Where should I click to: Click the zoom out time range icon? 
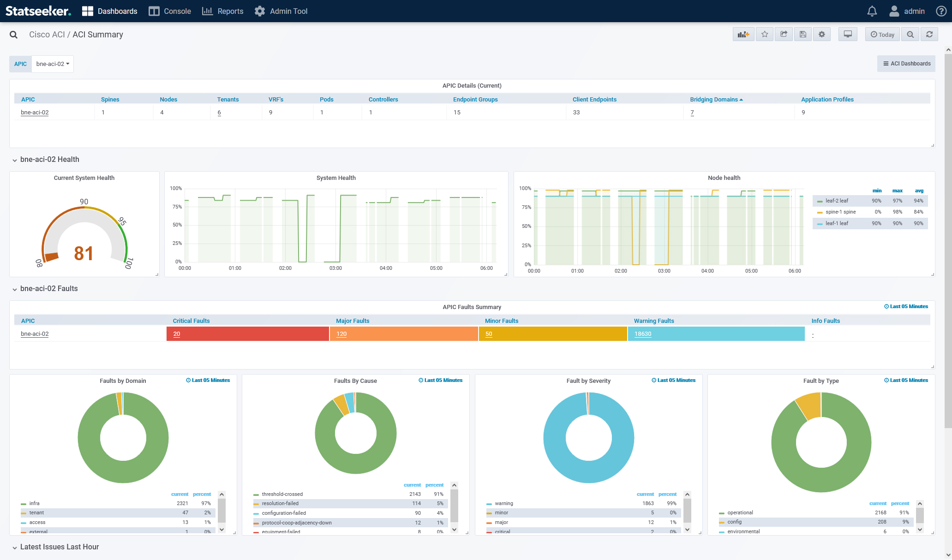click(910, 35)
